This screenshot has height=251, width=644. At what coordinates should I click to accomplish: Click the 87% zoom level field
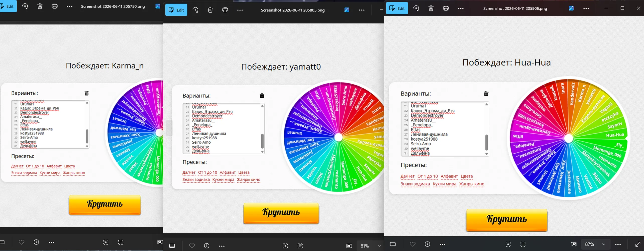coord(590,244)
